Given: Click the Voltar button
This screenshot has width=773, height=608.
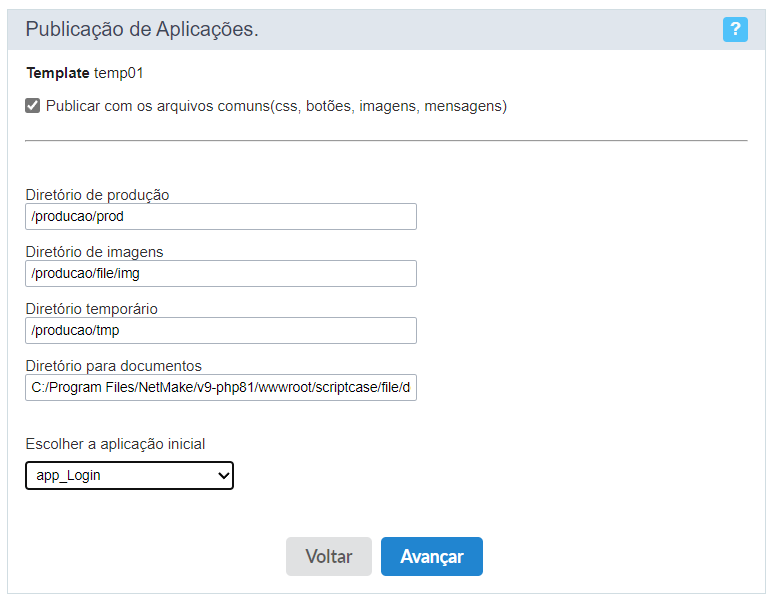Looking at the screenshot, I should [328, 556].
